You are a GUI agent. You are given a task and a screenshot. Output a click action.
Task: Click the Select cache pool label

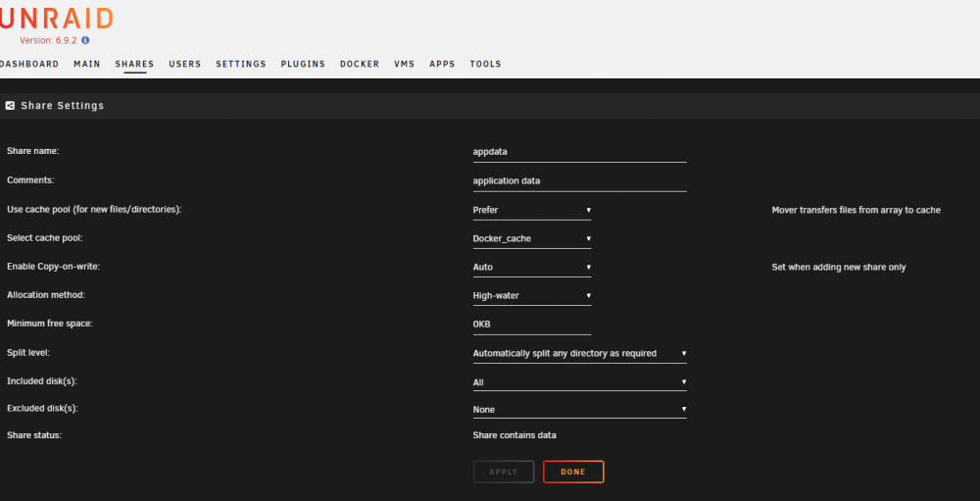click(x=45, y=237)
